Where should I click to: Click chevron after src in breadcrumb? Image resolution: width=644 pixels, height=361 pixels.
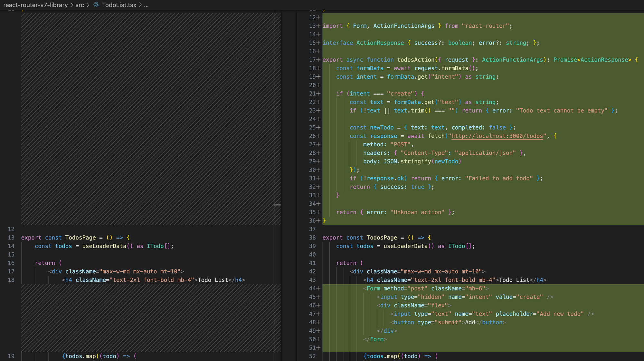tap(88, 5)
